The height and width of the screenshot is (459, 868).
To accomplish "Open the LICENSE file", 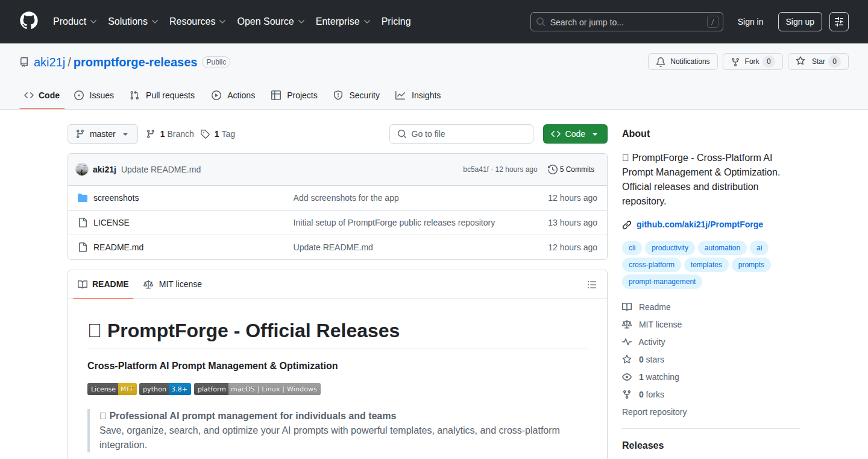I will pyautogui.click(x=112, y=223).
